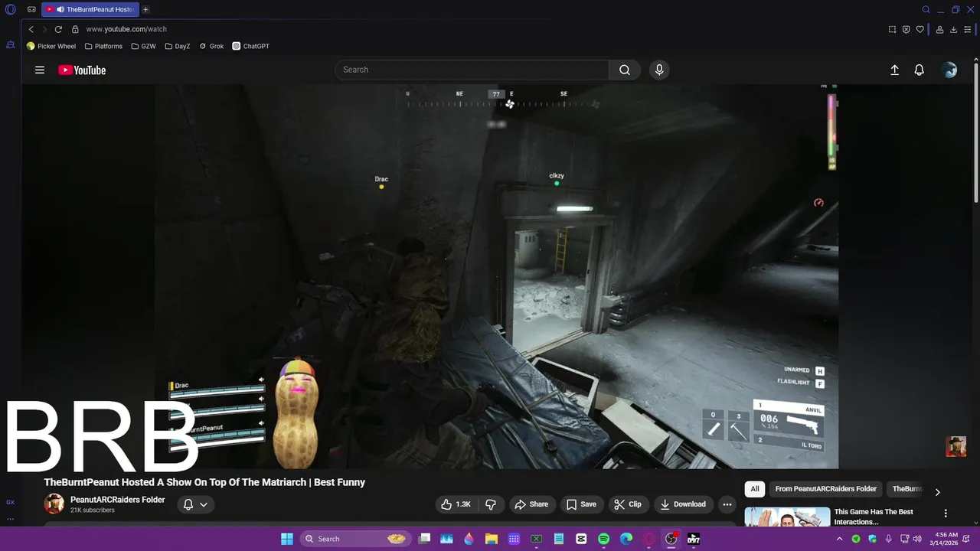
Task: Search with your voice microphone
Action: tap(659, 70)
